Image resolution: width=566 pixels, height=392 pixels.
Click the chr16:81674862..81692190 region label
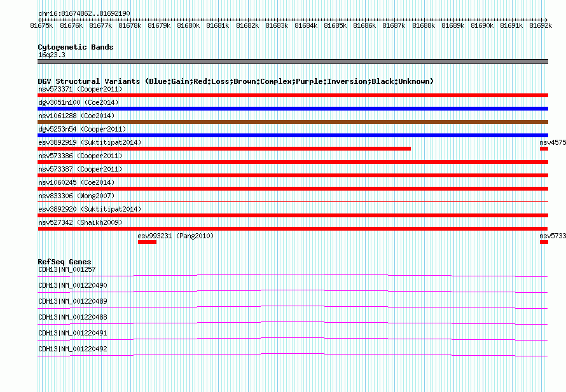[84, 13]
